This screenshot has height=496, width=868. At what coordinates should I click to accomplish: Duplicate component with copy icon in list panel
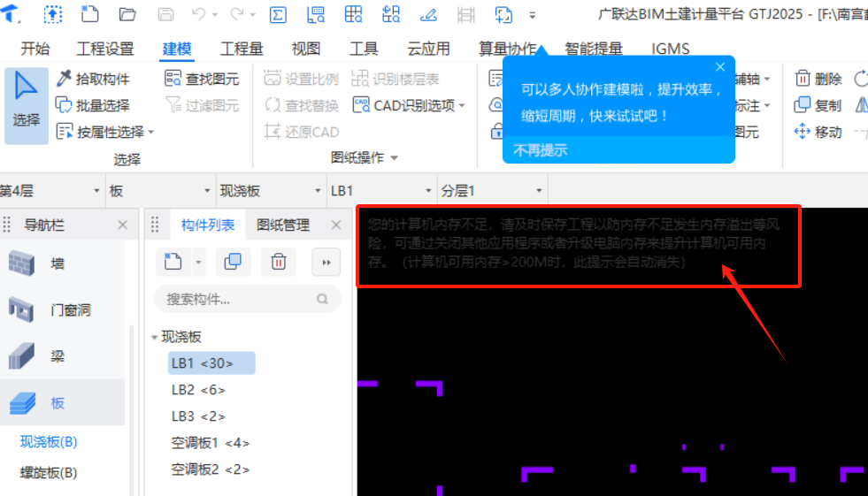pos(233,262)
